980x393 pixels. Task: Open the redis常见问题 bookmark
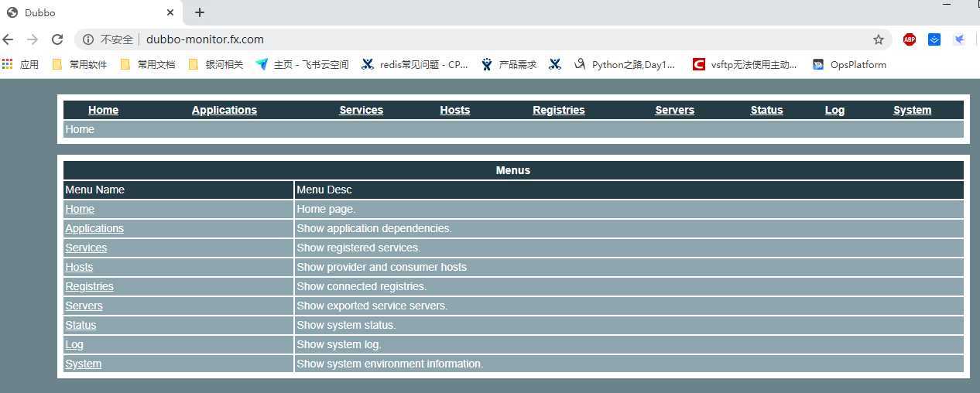pyautogui.click(x=415, y=65)
